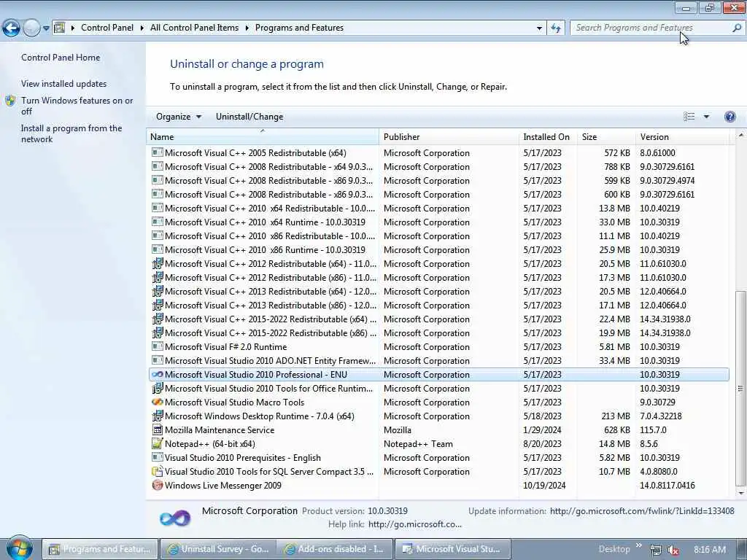Image resolution: width=747 pixels, height=560 pixels.
Task: Click the All Control Panel Items breadcrumb
Action: click(x=194, y=28)
